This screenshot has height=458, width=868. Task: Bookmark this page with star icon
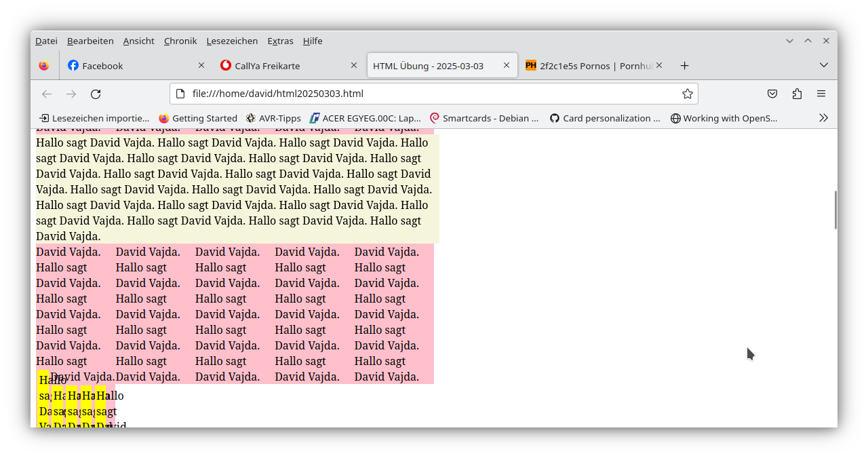(x=687, y=94)
